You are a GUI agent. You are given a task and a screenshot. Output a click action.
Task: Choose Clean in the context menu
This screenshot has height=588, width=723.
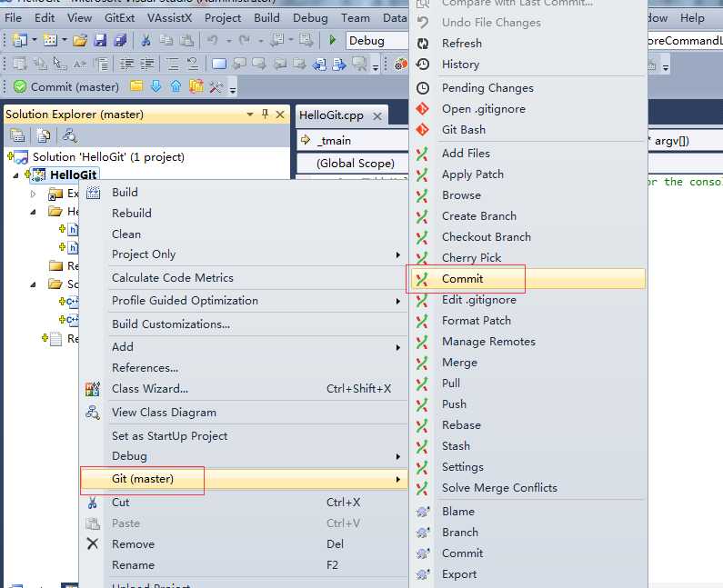coord(245,234)
